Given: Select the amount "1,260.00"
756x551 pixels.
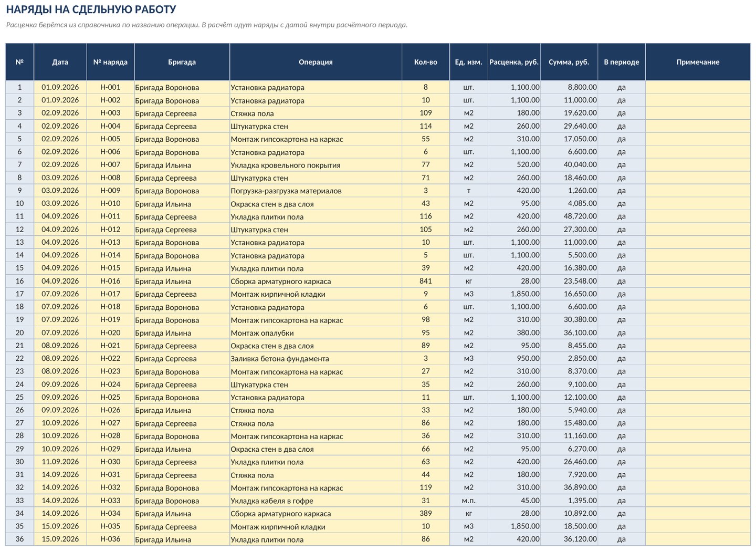Looking at the screenshot, I should click(x=569, y=191).
